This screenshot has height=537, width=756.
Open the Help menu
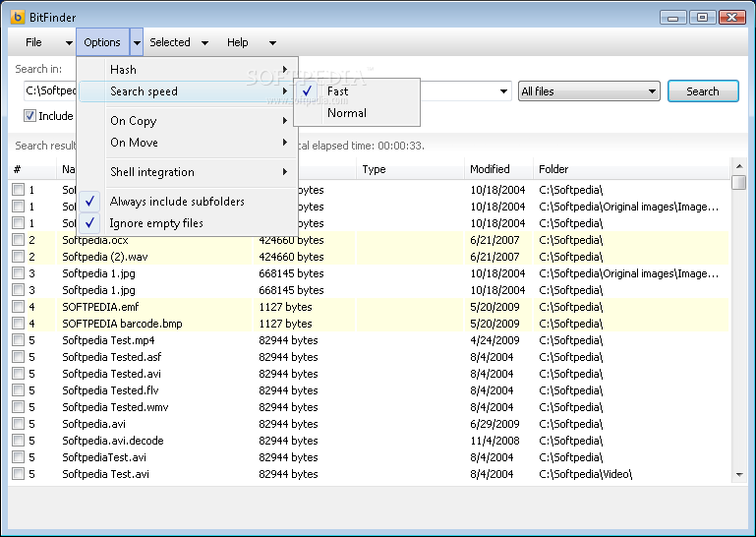click(238, 42)
